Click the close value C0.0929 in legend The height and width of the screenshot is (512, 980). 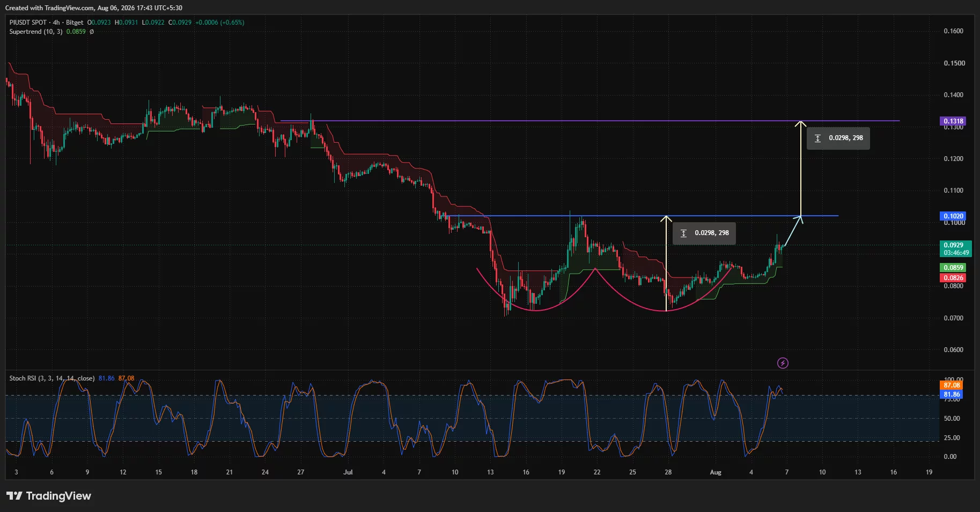point(180,23)
